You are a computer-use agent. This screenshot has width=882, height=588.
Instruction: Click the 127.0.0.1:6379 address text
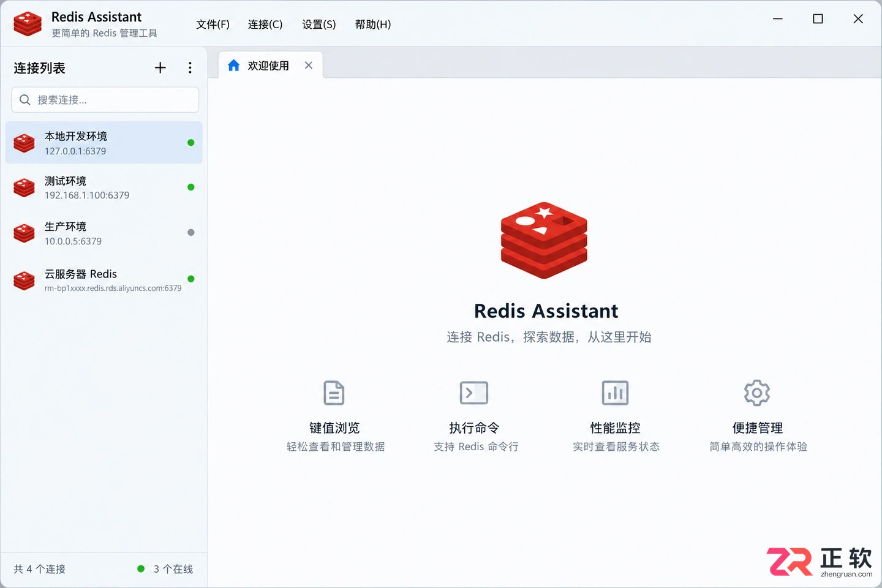click(75, 151)
